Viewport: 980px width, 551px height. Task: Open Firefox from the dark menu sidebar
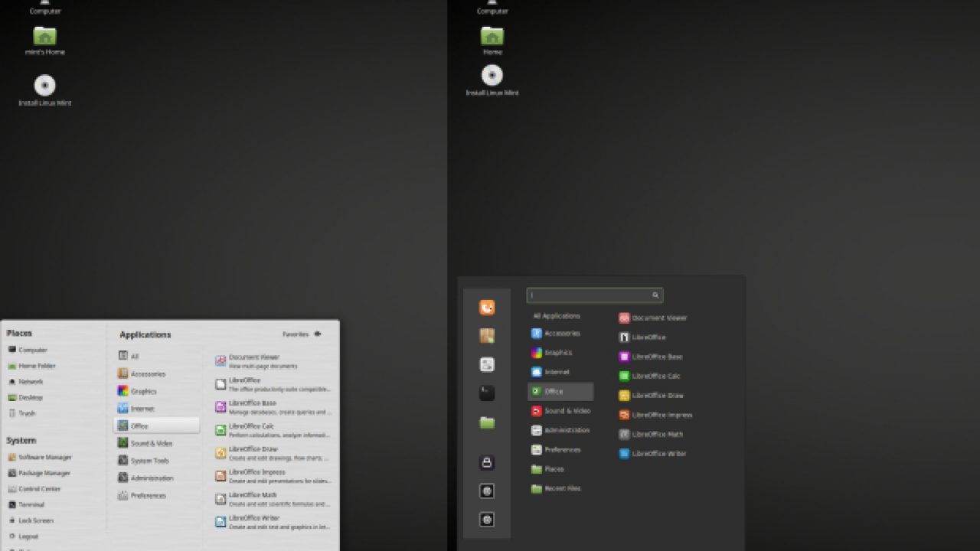[x=487, y=308]
